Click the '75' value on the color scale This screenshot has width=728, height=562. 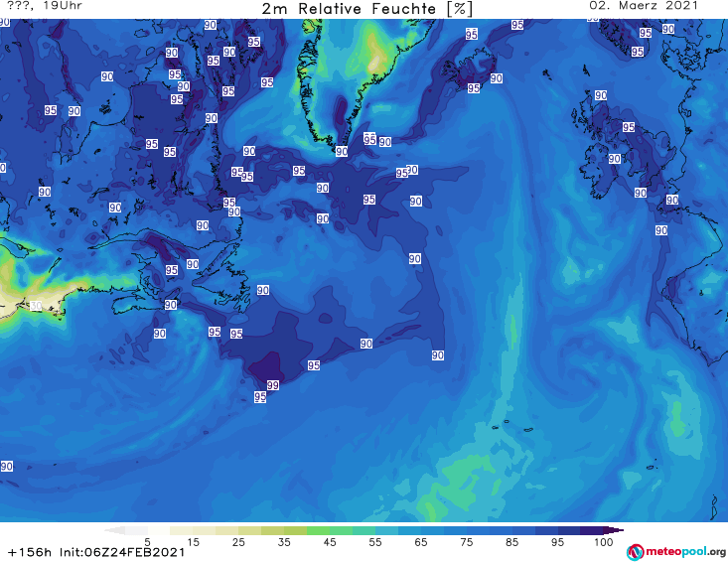467,541
